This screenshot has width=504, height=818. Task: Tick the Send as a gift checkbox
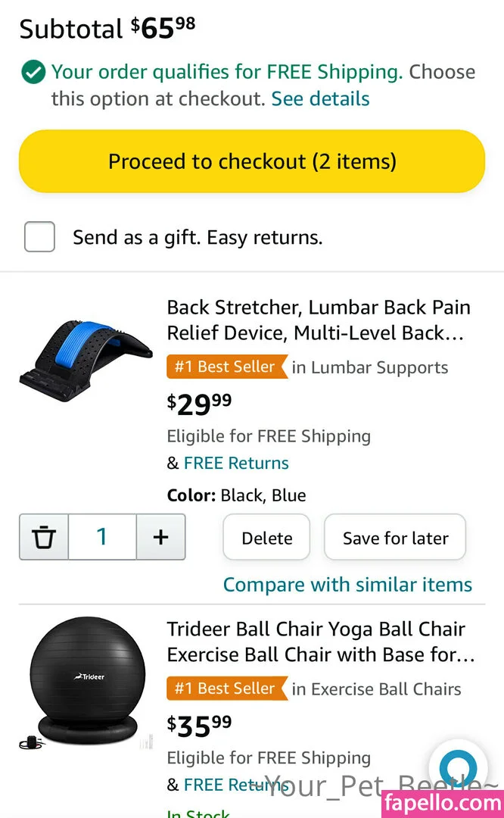tap(39, 237)
